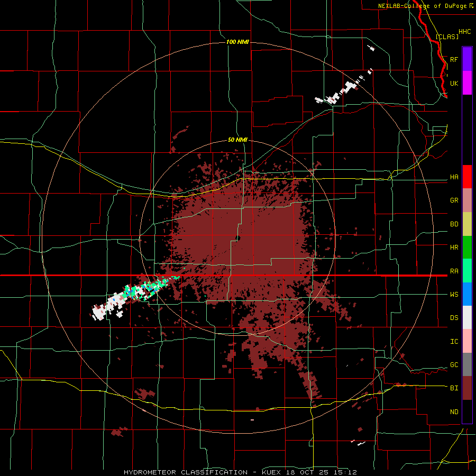The height and width of the screenshot is (476, 476).
Task: Click the ND legend label
Action: (454, 412)
